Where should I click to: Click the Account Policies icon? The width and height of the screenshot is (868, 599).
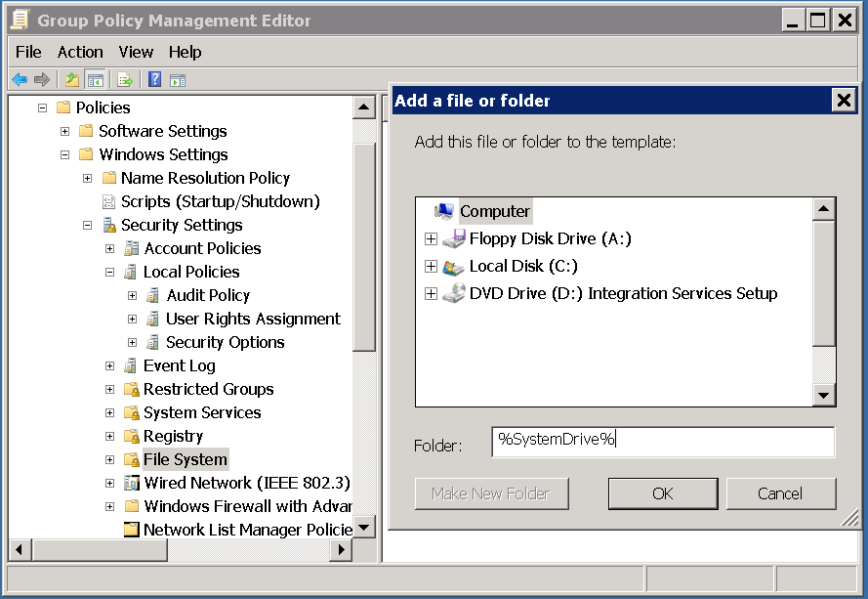click(132, 248)
